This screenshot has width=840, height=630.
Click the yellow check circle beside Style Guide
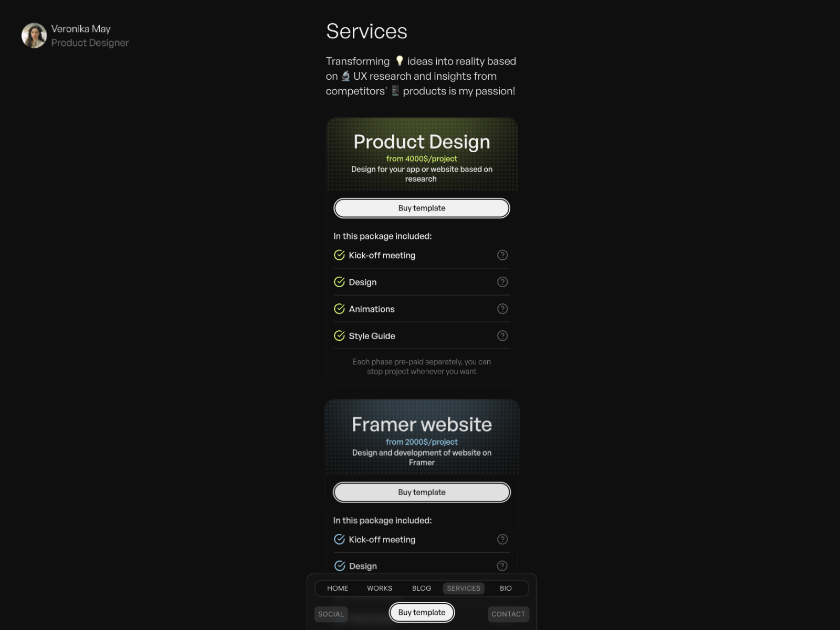[340, 335]
